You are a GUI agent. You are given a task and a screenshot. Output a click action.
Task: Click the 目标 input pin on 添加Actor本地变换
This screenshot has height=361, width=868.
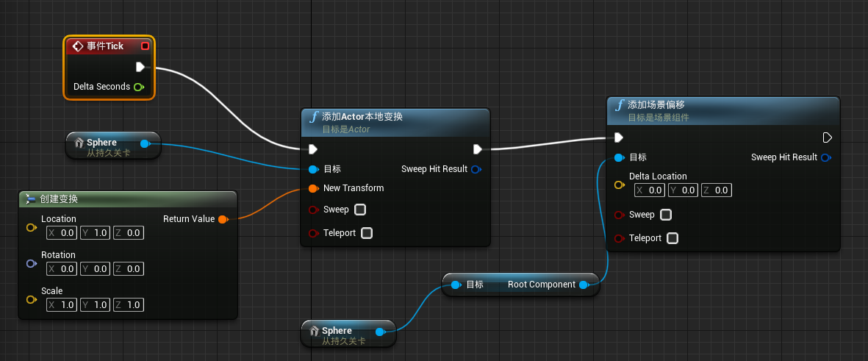[x=313, y=169]
